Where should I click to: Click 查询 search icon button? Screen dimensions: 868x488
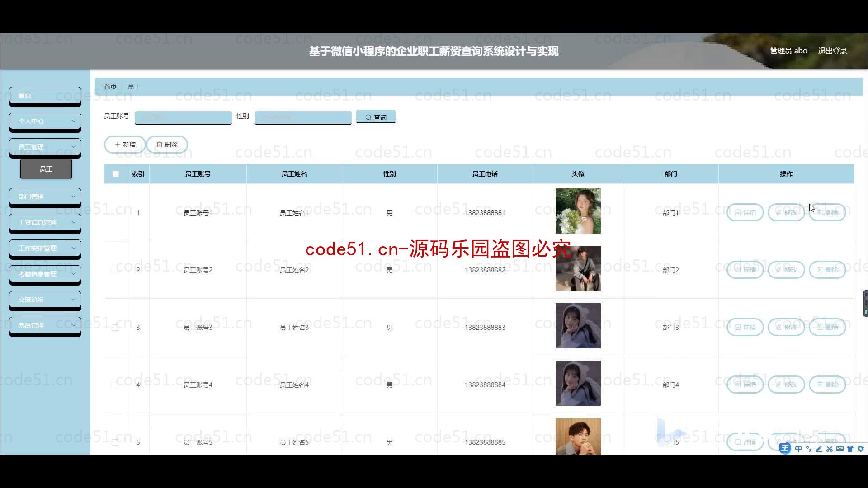click(x=376, y=117)
